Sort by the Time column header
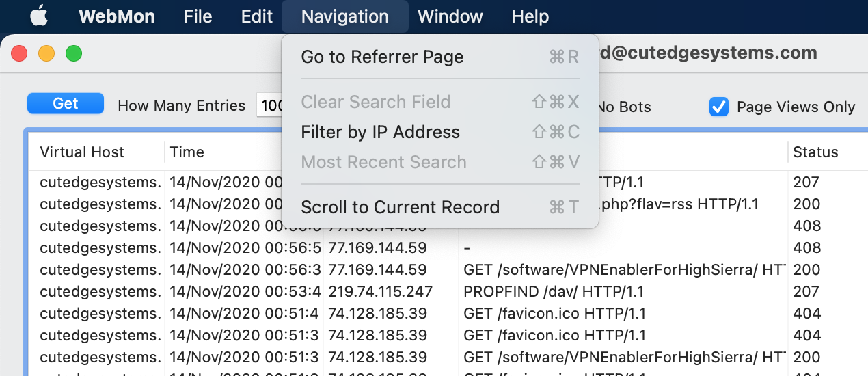This screenshot has height=376, width=868. [187, 152]
